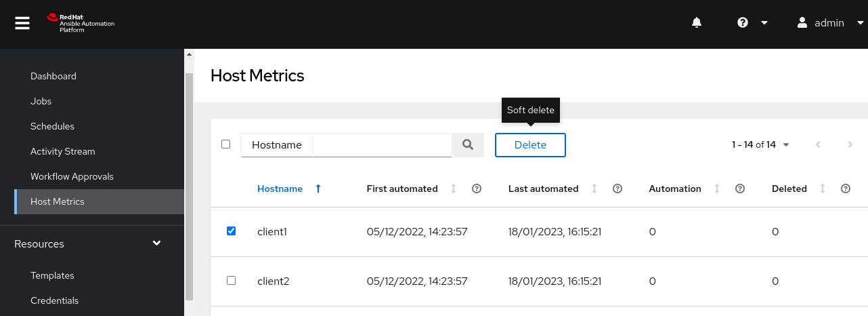Screen dimensions: 868x316
Task: Click the First automated sort arrows icon
Action: click(x=454, y=189)
